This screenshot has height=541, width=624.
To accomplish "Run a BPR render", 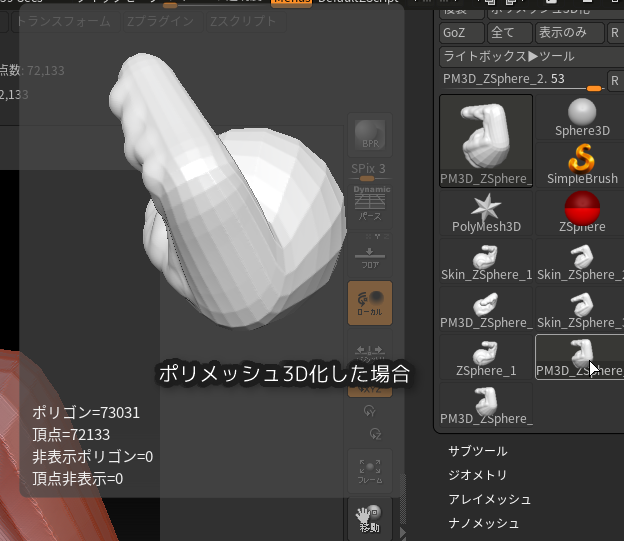I will point(370,135).
